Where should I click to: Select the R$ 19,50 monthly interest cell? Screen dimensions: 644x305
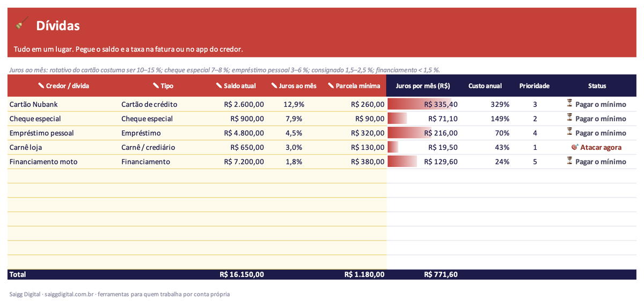[423, 147]
